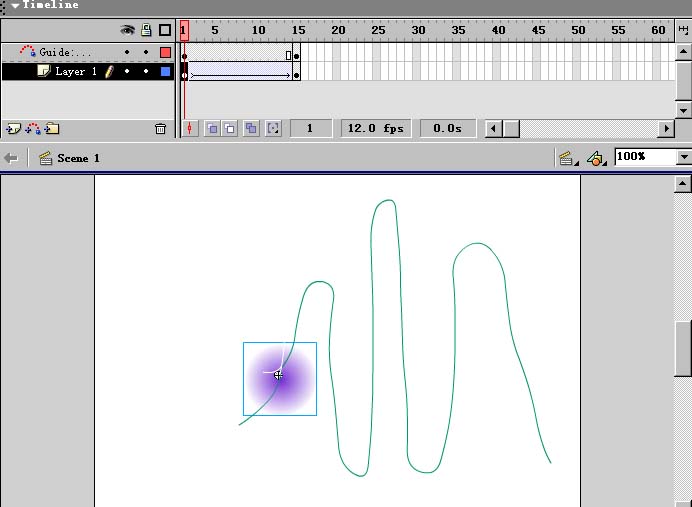Click frame 30 on the timeline ruler

[418, 30]
